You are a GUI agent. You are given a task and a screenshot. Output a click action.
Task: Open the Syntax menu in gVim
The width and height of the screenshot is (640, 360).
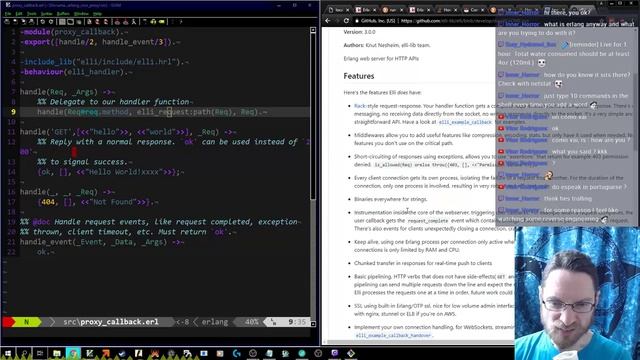pyautogui.click(x=47, y=14)
